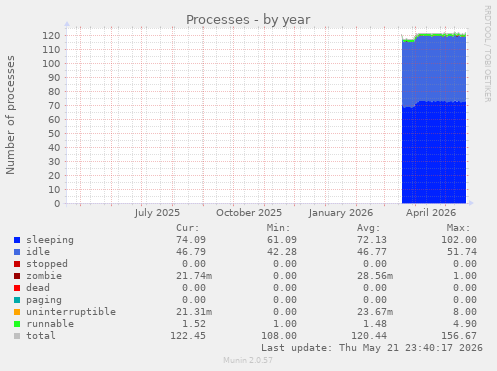The image size is (497, 371).
Task: Click uninterruptible maximum value 8.00
Action: tap(465, 312)
